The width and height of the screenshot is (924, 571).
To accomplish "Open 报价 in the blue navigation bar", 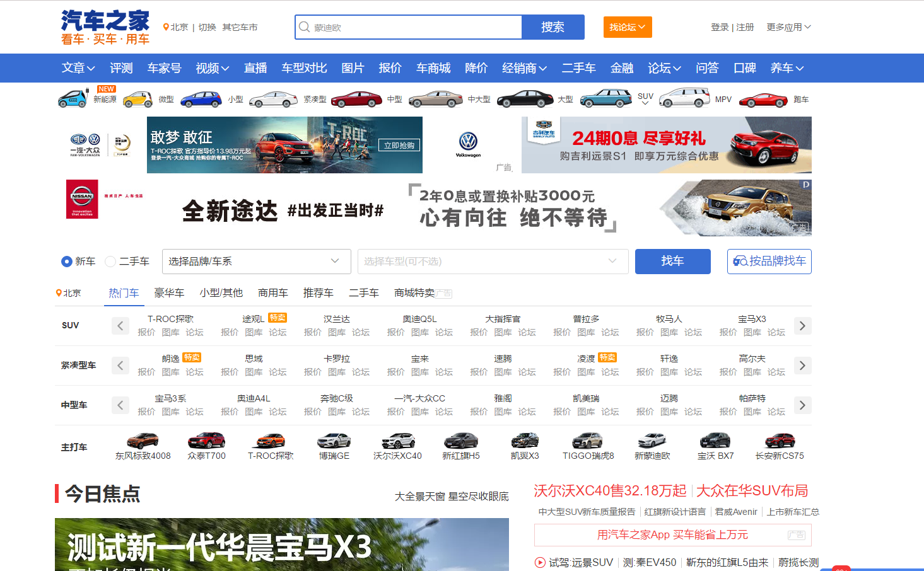I will coord(390,68).
